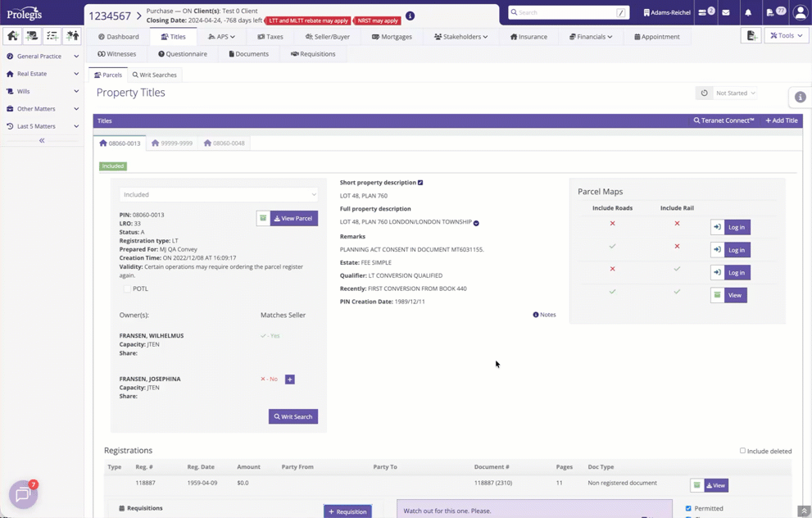The width and height of the screenshot is (812, 518).
Task: Switch to the Writ Searches tab
Action: [x=154, y=75]
